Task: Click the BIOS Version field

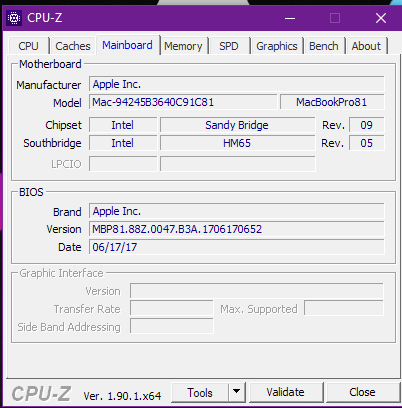Action: [237, 229]
